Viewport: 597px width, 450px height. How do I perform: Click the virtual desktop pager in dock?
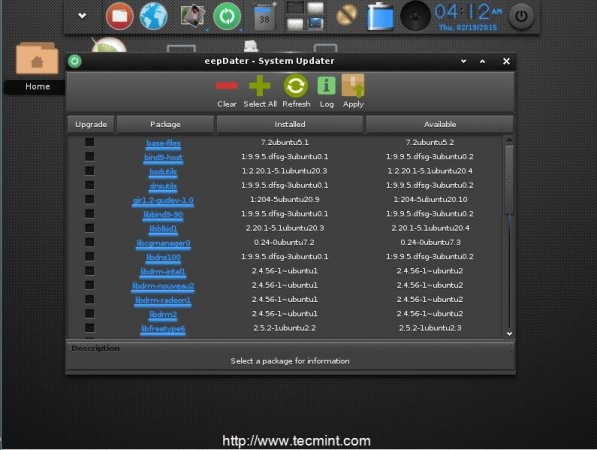coord(305,16)
